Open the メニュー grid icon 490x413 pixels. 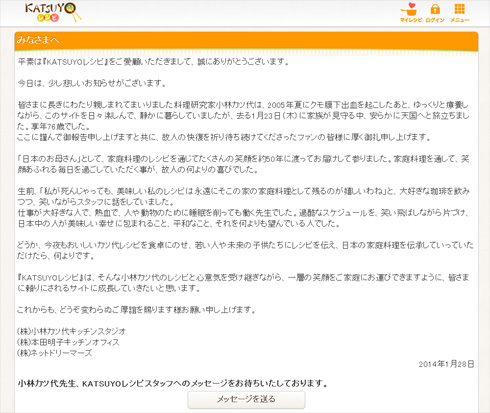[x=459, y=13]
